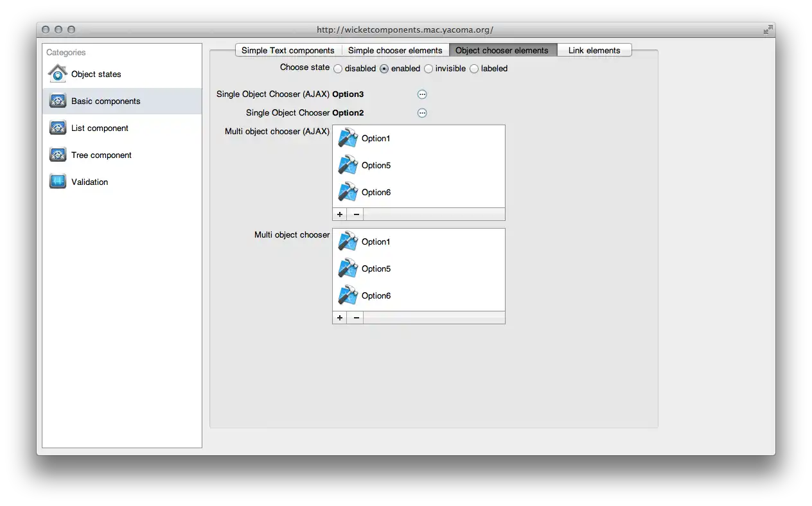Image resolution: width=812 pixels, height=506 pixels.
Task: Click the bold Option3 value
Action: coord(348,94)
